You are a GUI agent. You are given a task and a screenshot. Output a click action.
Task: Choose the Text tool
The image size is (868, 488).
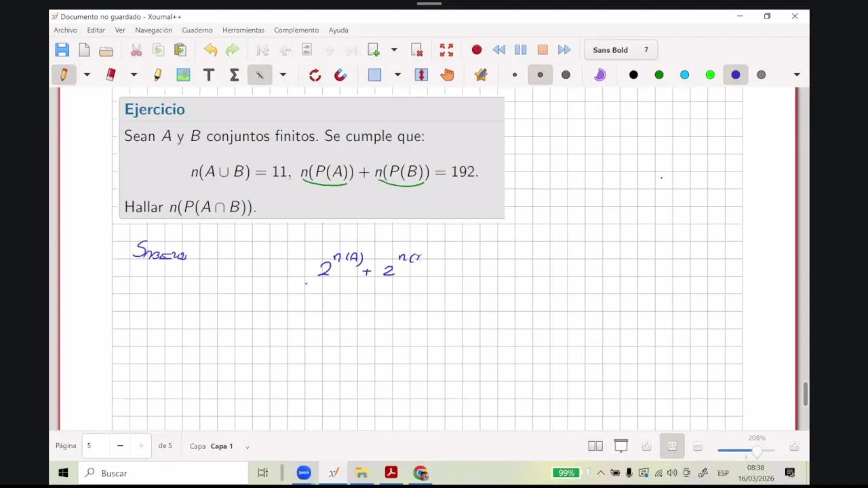[209, 75]
